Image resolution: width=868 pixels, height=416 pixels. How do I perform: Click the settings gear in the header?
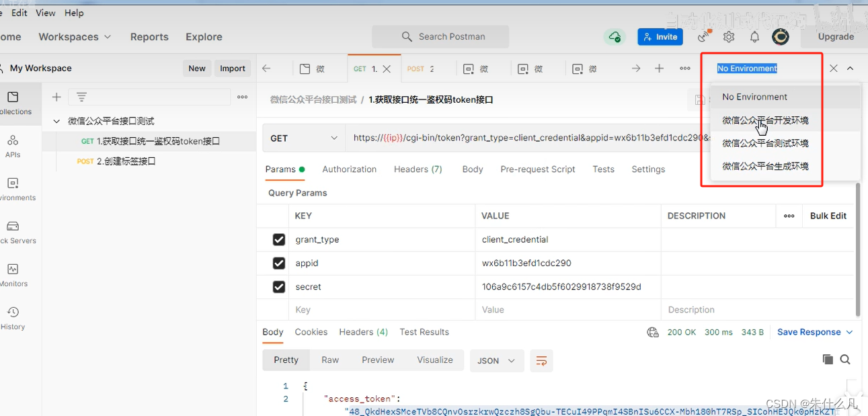click(x=729, y=37)
